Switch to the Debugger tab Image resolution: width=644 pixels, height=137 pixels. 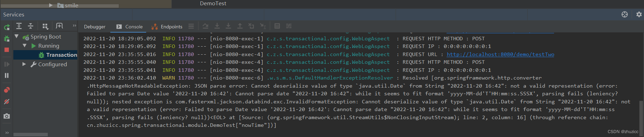95,27
